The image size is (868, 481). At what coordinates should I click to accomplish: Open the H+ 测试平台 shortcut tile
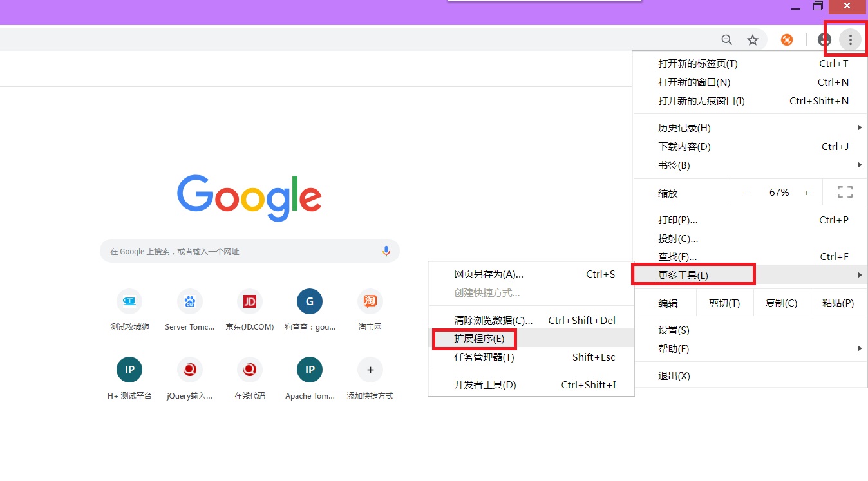(x=129, y=379)
